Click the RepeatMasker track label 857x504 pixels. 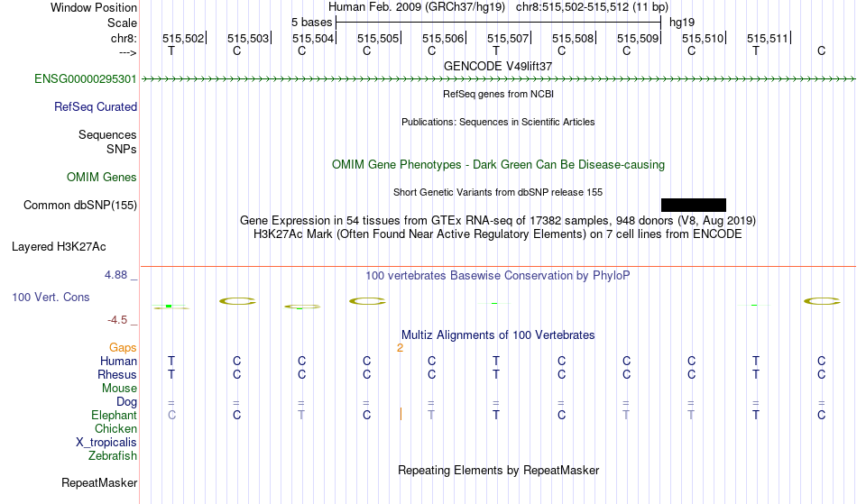tap(99, 482)
